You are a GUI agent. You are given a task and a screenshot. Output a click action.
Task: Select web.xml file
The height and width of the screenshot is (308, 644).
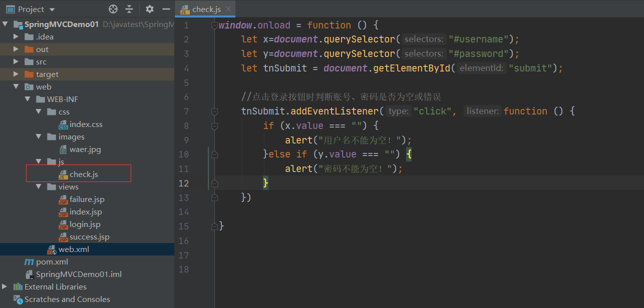[x=74, y=249]
